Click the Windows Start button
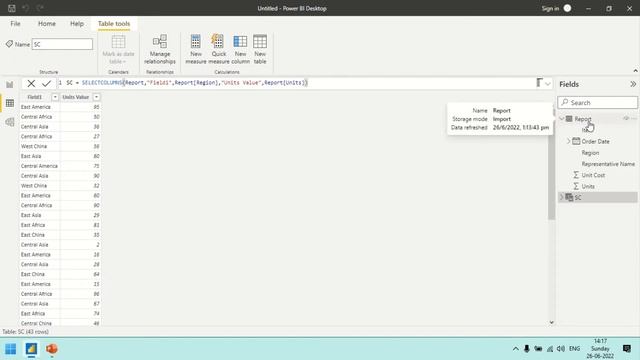This screenshot has height=360, width=640. point(11,349)
